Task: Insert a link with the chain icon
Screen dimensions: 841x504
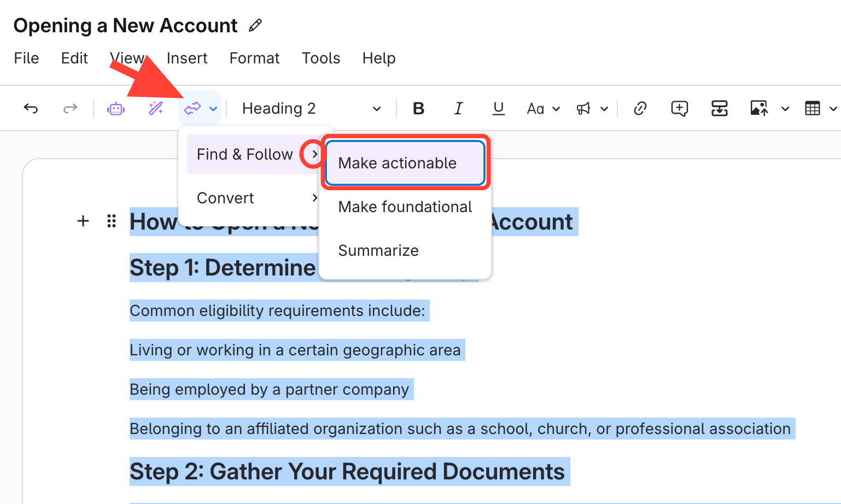Action: click(x=640, y=109)
